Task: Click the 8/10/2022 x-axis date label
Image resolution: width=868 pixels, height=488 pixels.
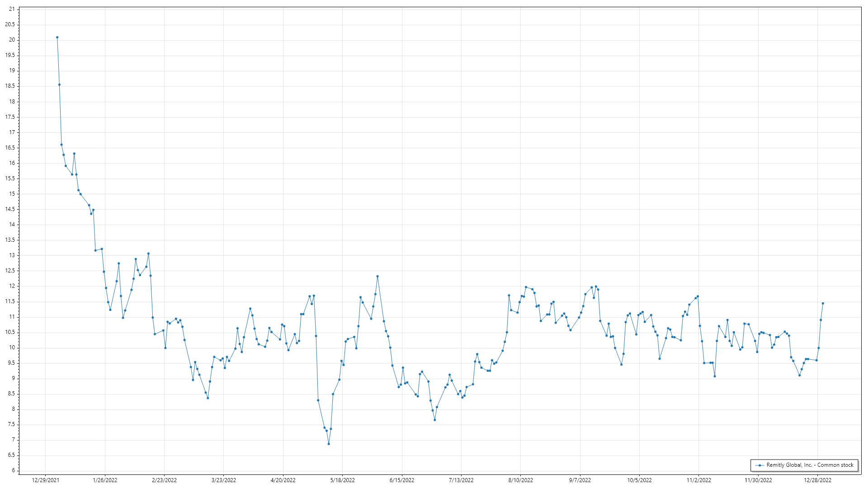Action: pyautogui.click(x=520, y=480)
